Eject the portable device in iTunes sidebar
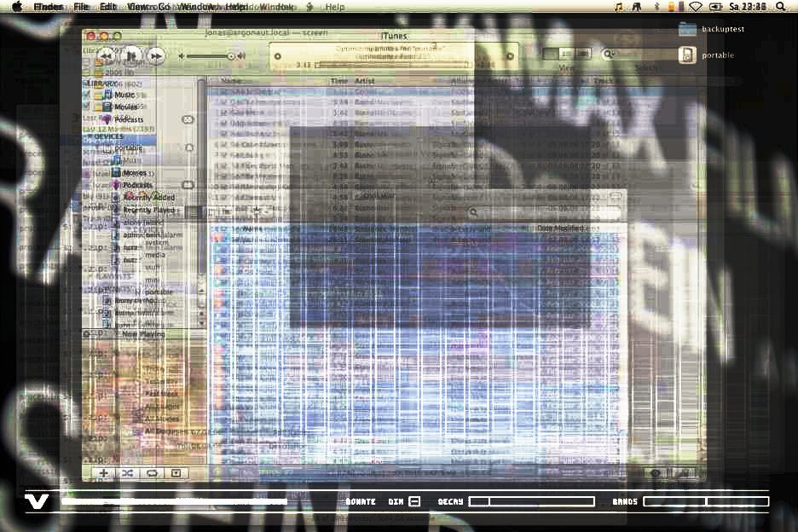Image resolution: width=798 pixels, height=532 pixels. point(189,147)
